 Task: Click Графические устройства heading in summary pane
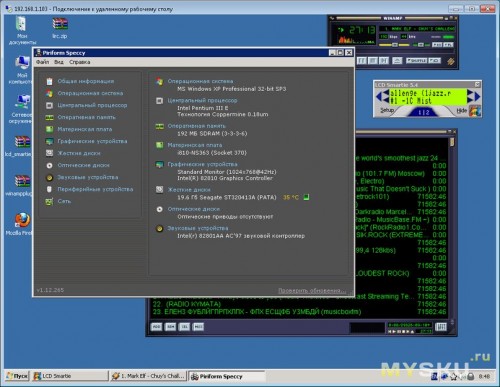click(202, 164)
